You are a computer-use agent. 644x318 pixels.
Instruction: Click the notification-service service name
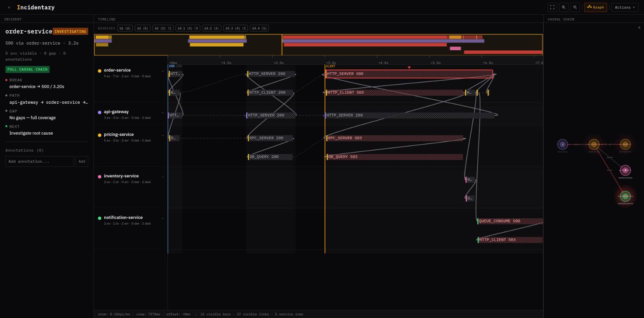tap(123, 217)
